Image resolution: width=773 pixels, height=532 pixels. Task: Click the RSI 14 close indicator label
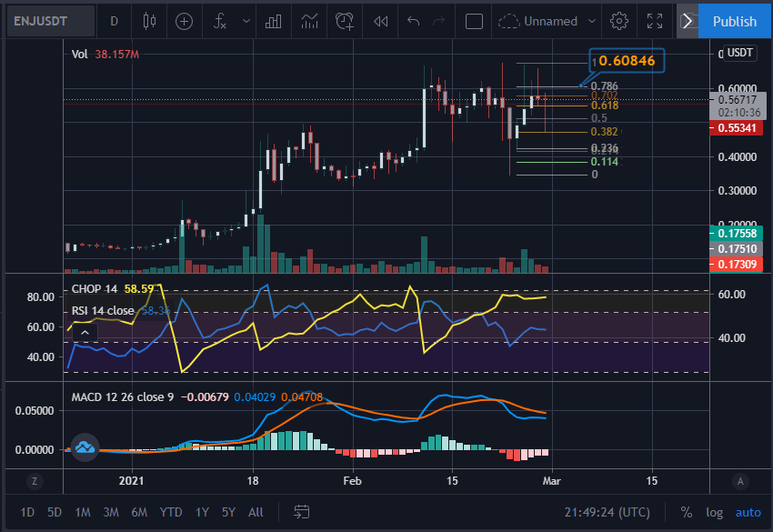[x=103, y=311]
